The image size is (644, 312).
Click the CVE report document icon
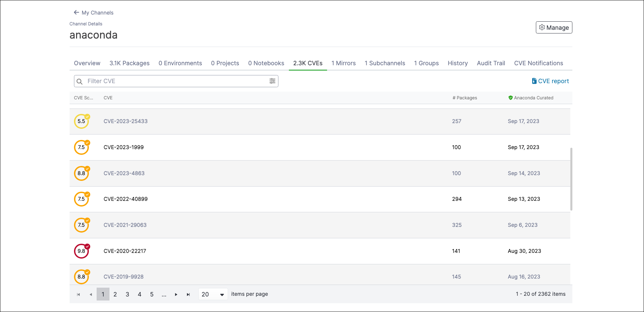click(x=534, y=81)
